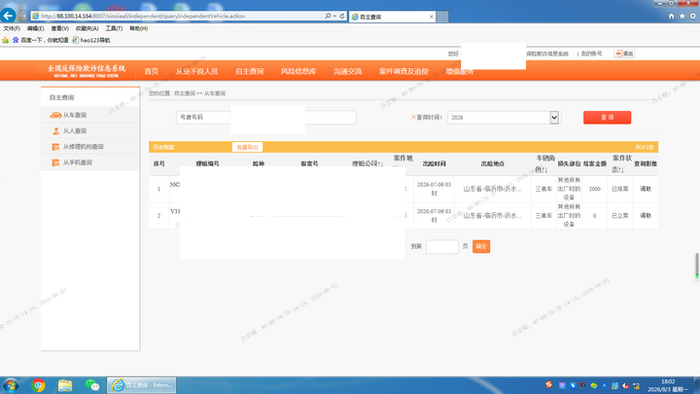The height and width of the screenshot is (394, 700).
Task: Open the 查询时间 year dropdown
Action: pos(504,117)
